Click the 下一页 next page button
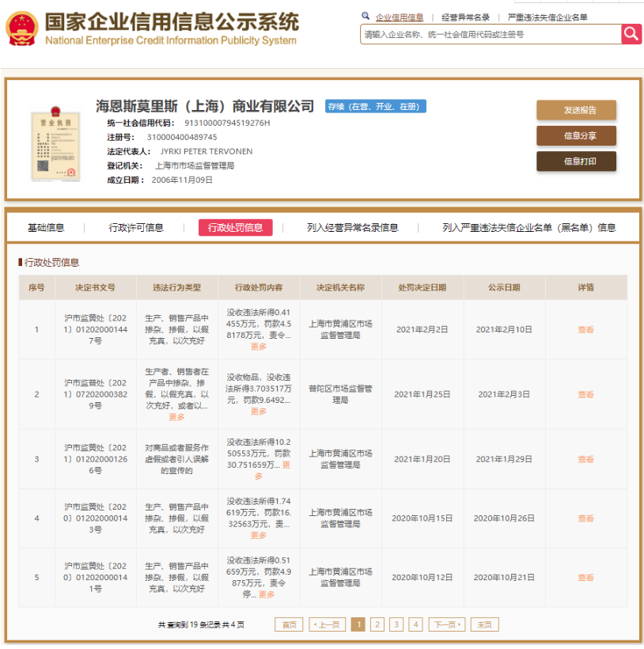The image size is (644, 649). click(x=447, y=624)
